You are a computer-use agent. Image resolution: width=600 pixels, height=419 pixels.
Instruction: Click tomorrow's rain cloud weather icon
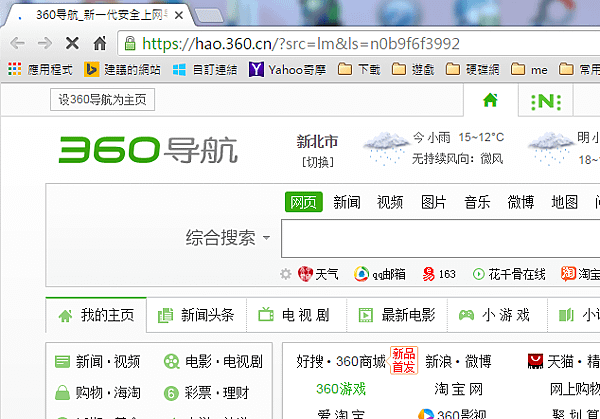[x=551, y=148]
